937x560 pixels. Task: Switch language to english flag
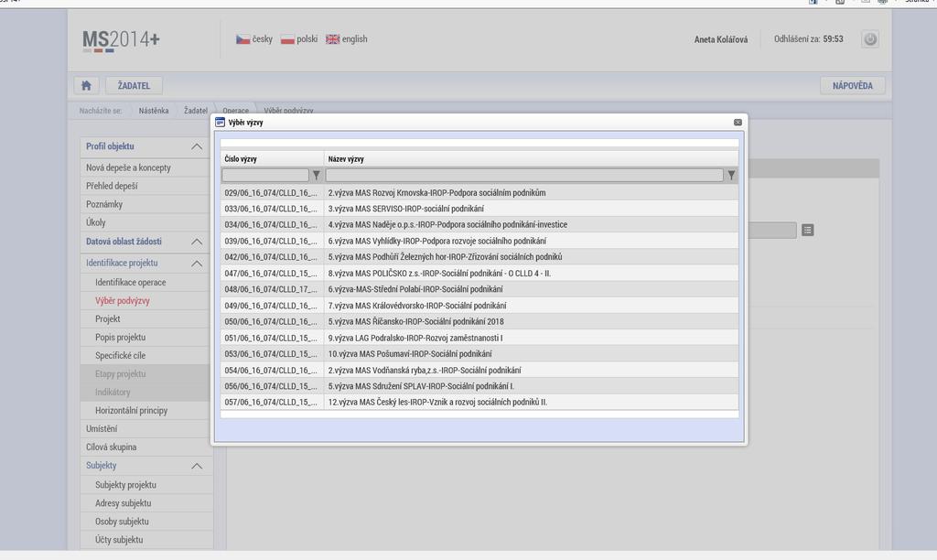(332, 39)
